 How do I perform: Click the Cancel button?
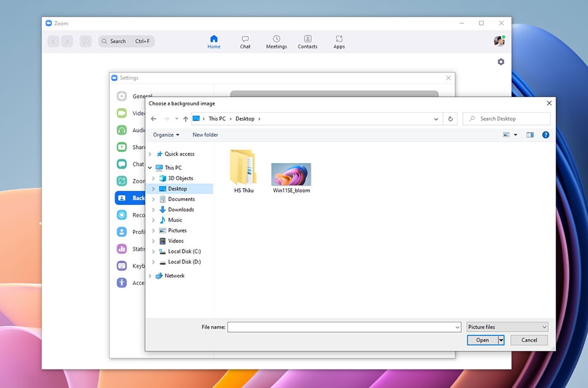(529, 340)
